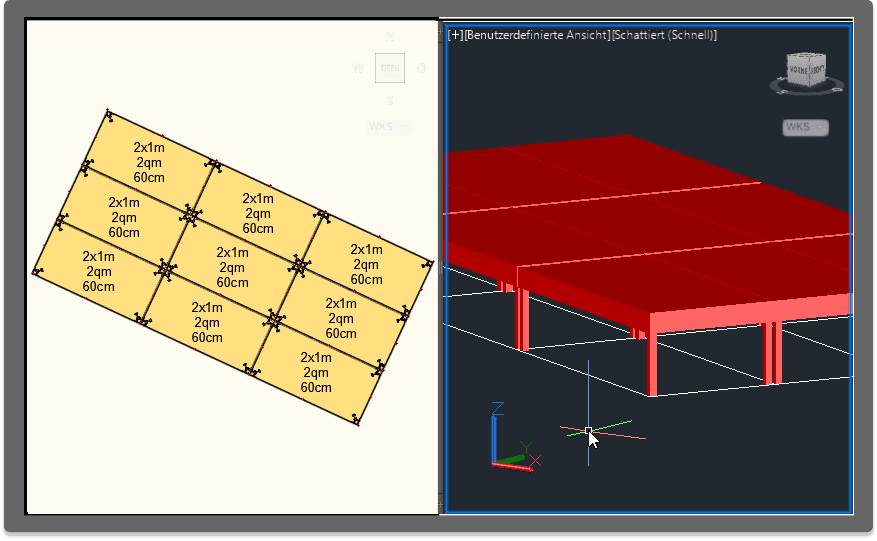Click the top face of the 3D ViewCube

pyautogui.click(x=807, y=56)
